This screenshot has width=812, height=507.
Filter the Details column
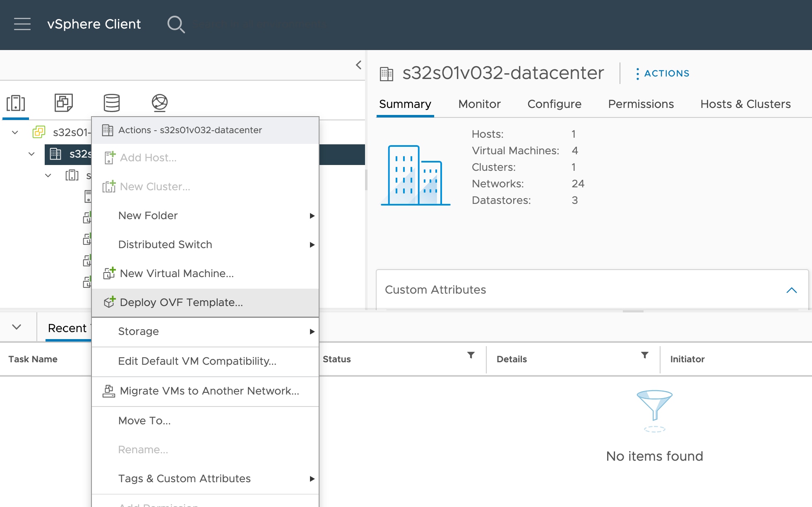coord(645,355)
